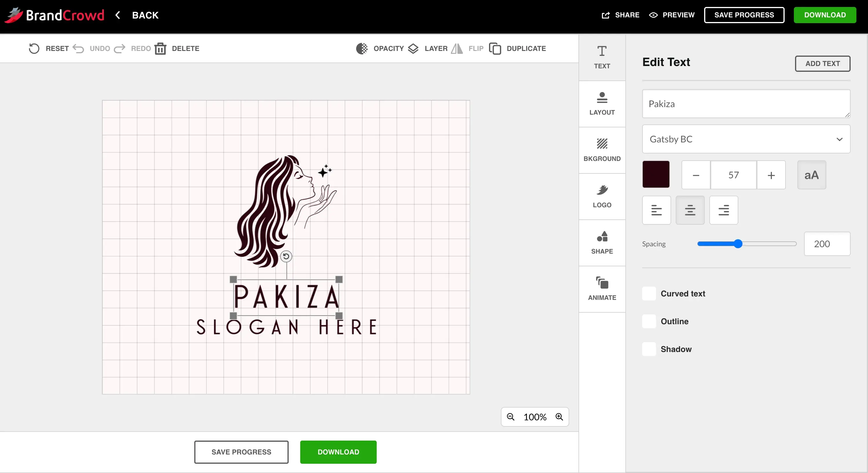The image size is (868, 473).
Task: Increase font size with plus button
Action: [x=771, y=175]
